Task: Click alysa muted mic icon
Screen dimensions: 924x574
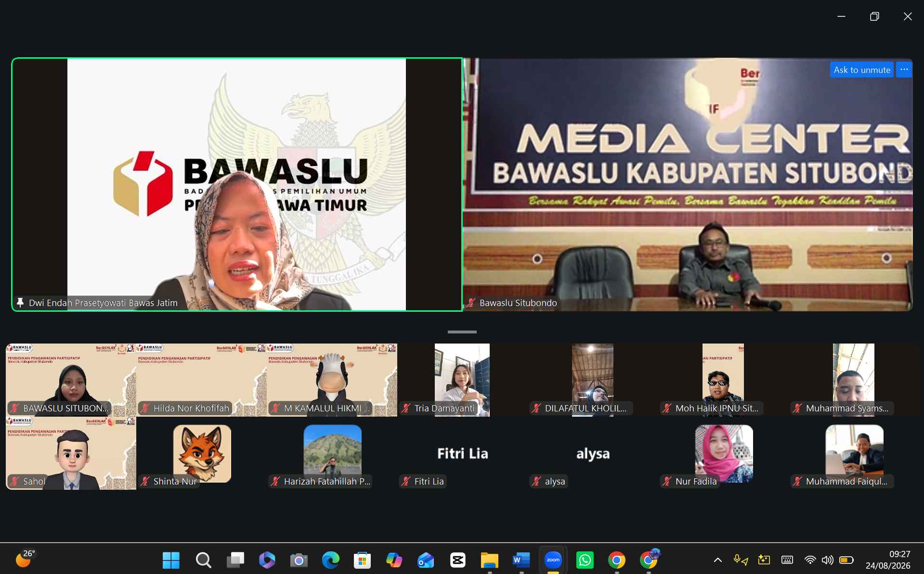Action: (x=536, y=481)
